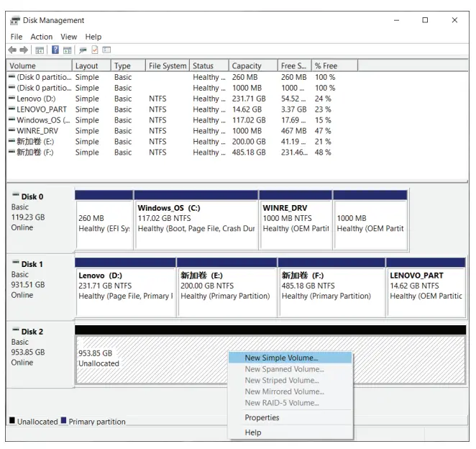Open the View menu
Image resolution: width=476 pixels, height=449 pixels.
coord(68,37)
